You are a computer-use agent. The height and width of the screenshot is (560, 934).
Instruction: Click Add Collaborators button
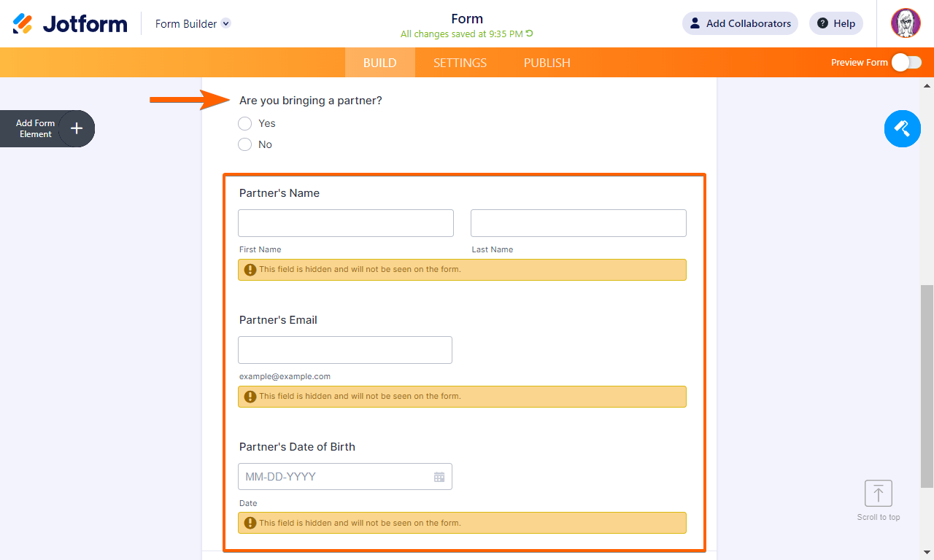click(x=740, y=23)
